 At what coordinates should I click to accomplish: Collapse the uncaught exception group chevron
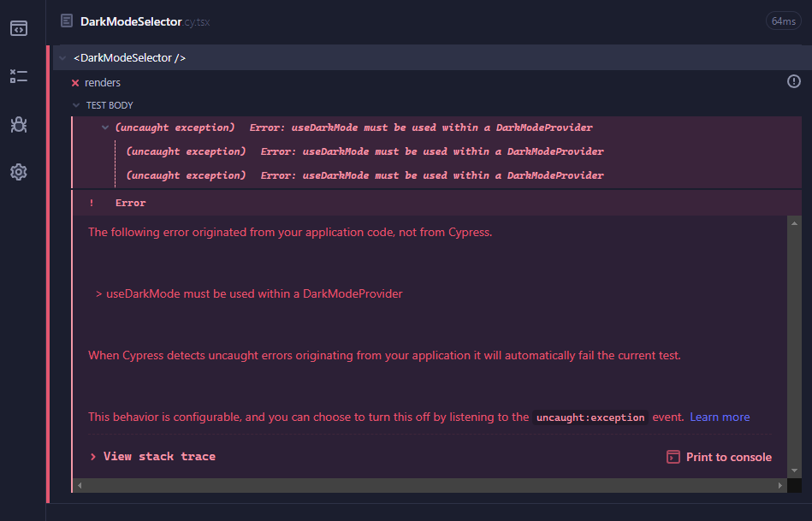click(105, 127)
